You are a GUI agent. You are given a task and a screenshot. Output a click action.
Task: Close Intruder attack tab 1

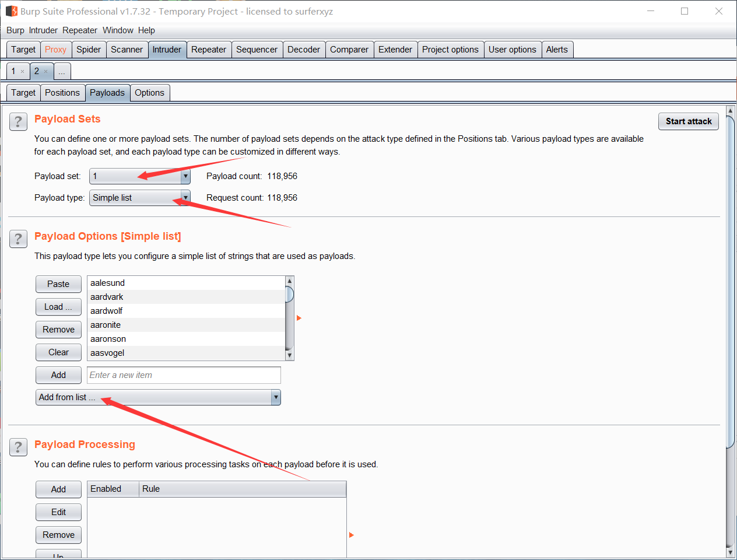pyautogui.click(x=23, y=72)
